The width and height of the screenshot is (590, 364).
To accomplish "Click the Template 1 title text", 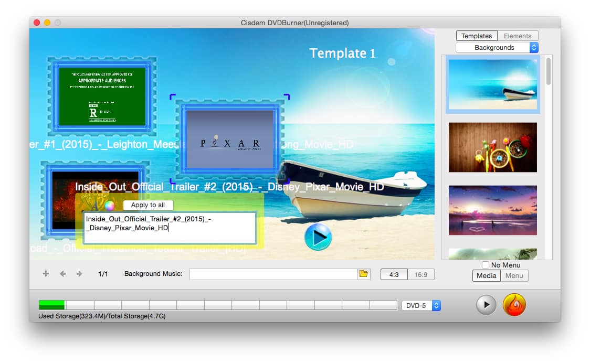I will tap(342, 53).
